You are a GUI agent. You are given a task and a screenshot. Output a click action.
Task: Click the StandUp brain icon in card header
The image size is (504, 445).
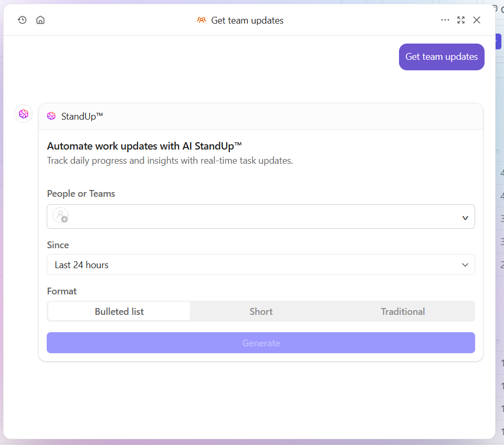[x=51, y=116]
